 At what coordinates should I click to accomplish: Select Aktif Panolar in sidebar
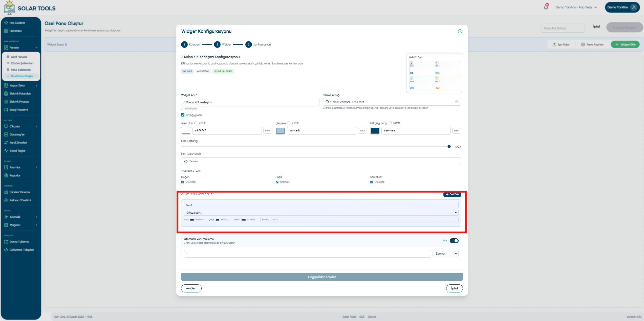pyautogui.click(x=19, y=57)
